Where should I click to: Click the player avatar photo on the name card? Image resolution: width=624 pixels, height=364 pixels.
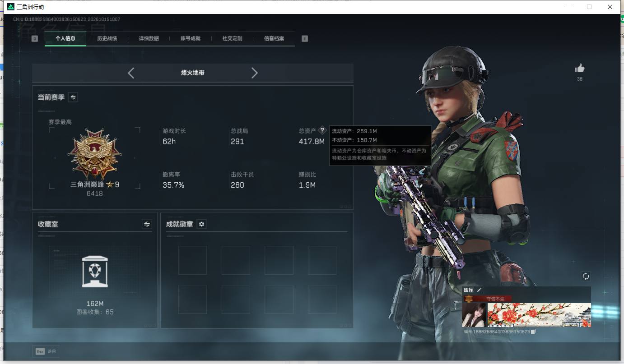point(474,315)
